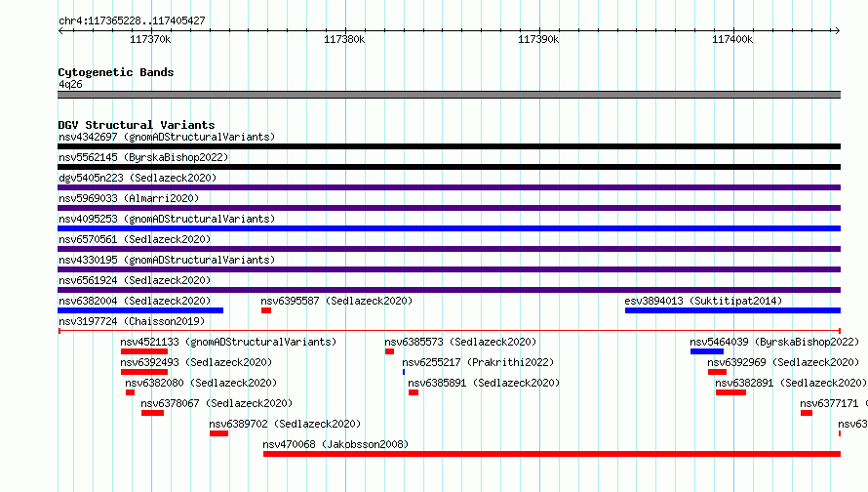Open the nsv4521133 gnomAD variant label

pyautogui.click(x=228, y=342)
